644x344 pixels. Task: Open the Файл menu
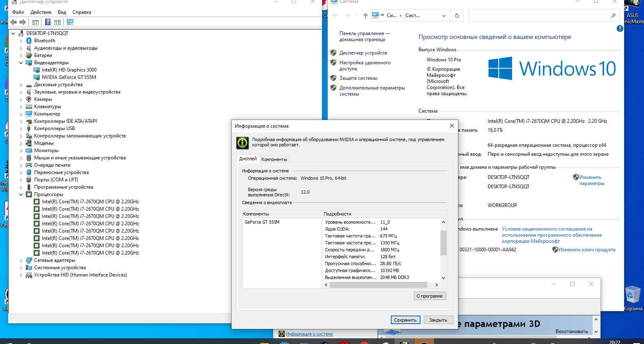pos(18,12)
